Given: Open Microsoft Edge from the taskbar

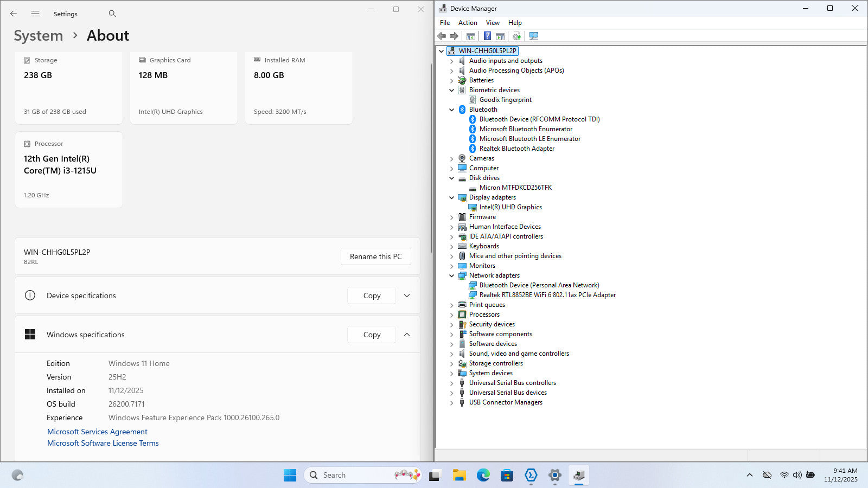Looking at the screenshot, I should 483,476.
